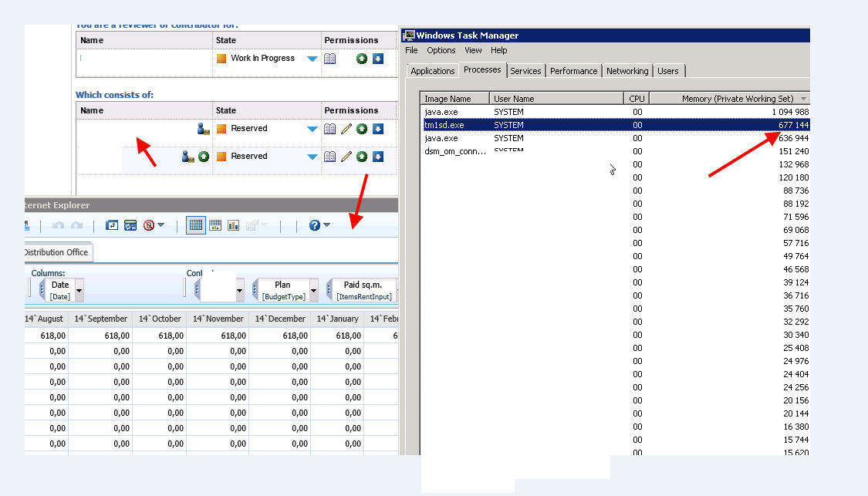Click the 14`January column header
Viewport: 868px width, 496px height.
coord(337,319)
